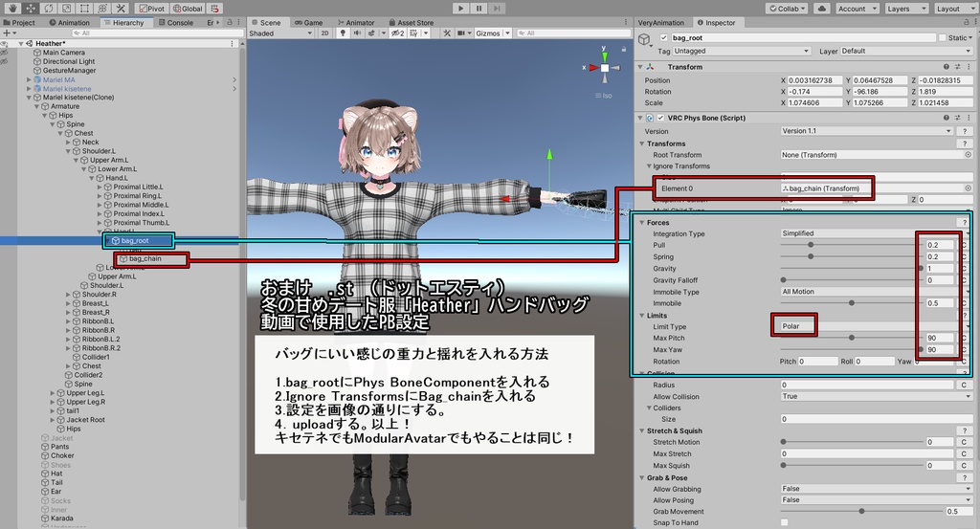Disable VRC Phys Bone component checkbox
The height and width of the screenshot is (529, 980).
pos(660,118)
